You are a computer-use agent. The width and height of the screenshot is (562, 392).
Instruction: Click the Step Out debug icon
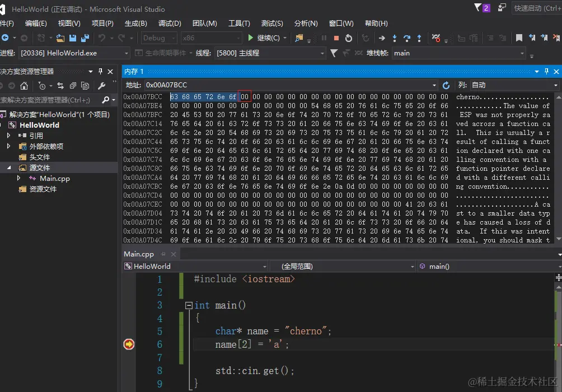click(x=419, y=38)
